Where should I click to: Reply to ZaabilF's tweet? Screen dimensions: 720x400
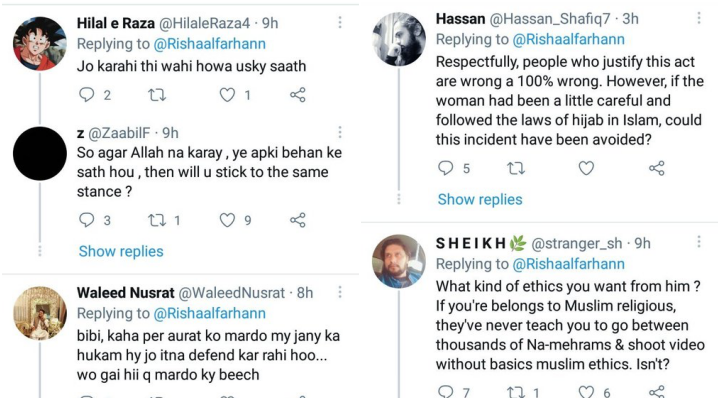87,220
